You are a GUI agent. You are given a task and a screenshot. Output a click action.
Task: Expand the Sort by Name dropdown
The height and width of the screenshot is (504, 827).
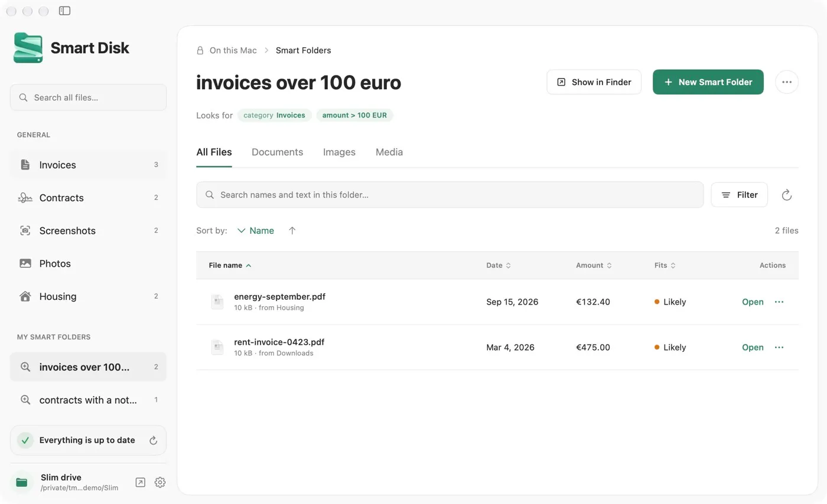pyautogui.click(x=255, y=231)
